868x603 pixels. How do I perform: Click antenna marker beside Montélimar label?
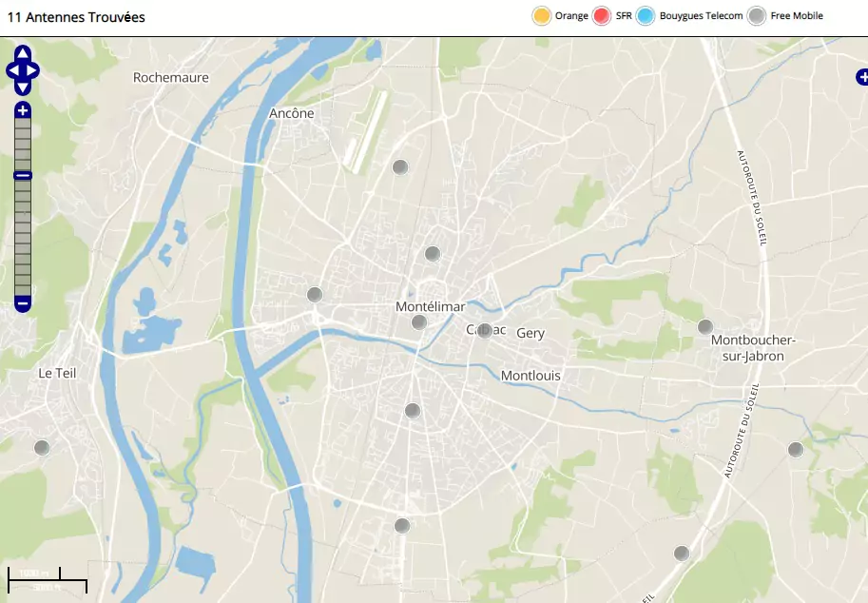[419, 322]
